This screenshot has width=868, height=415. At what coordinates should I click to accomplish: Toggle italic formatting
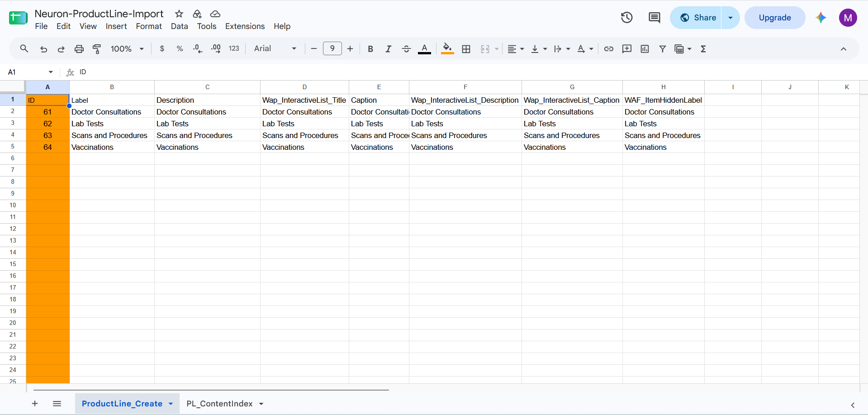pos(388,49)
